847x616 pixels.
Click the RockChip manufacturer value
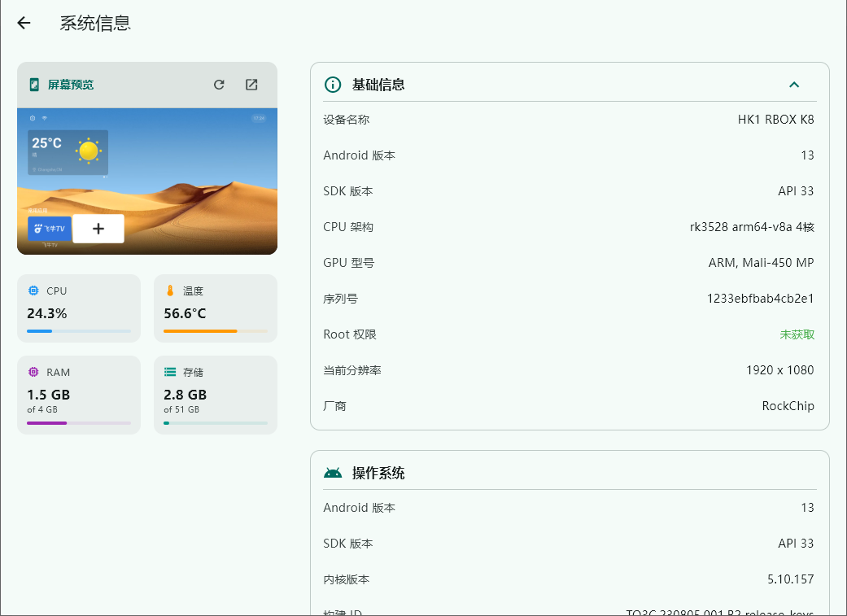788,406
